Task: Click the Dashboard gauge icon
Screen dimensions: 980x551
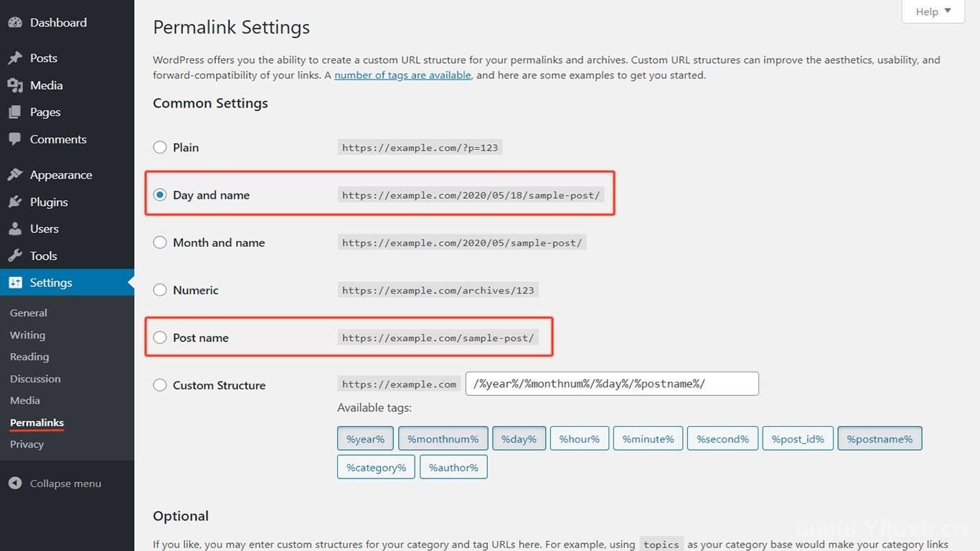Action: click(x=15, y=22)
